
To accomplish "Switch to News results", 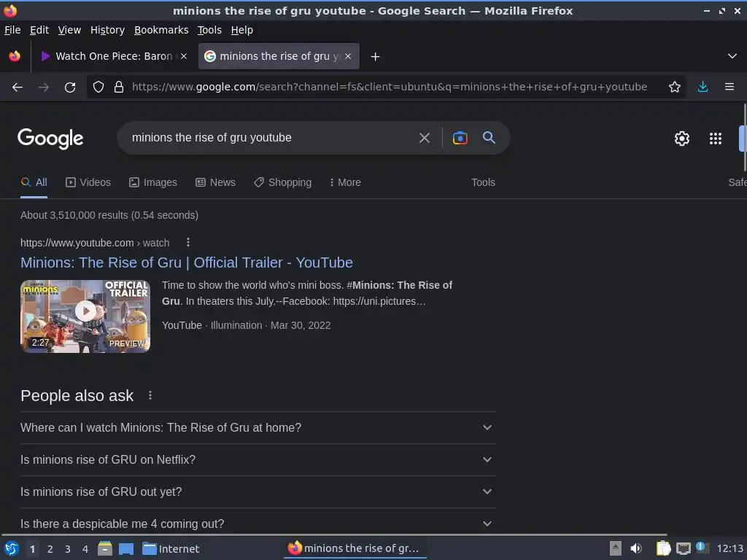I will 215,182.
